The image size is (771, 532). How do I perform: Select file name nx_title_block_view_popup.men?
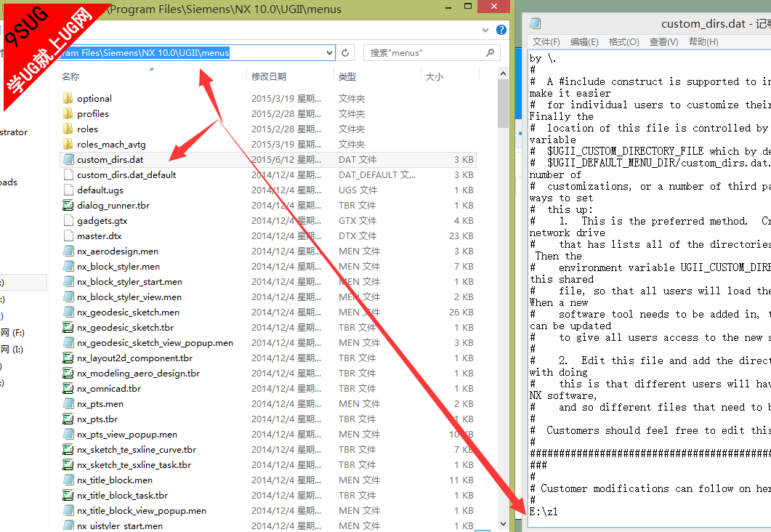[x=142, y=510]
